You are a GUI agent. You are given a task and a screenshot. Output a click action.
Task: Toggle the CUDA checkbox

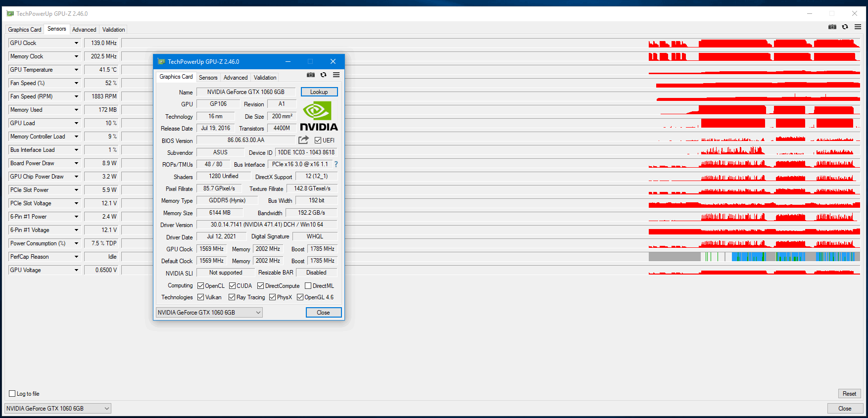pos(232,285)
